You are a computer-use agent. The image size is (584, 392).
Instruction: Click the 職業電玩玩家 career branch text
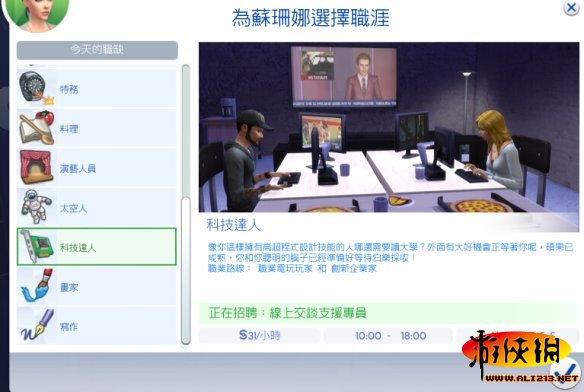coord(285,268)
